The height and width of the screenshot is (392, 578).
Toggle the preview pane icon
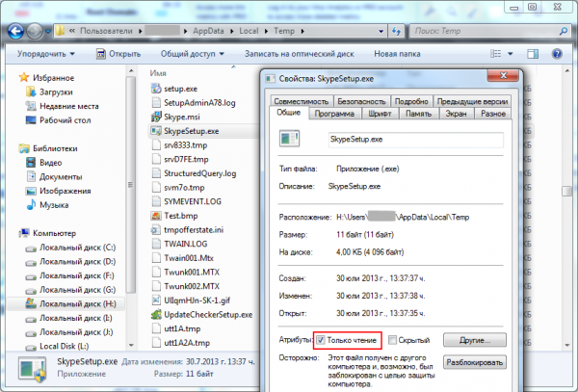(533, 54)
